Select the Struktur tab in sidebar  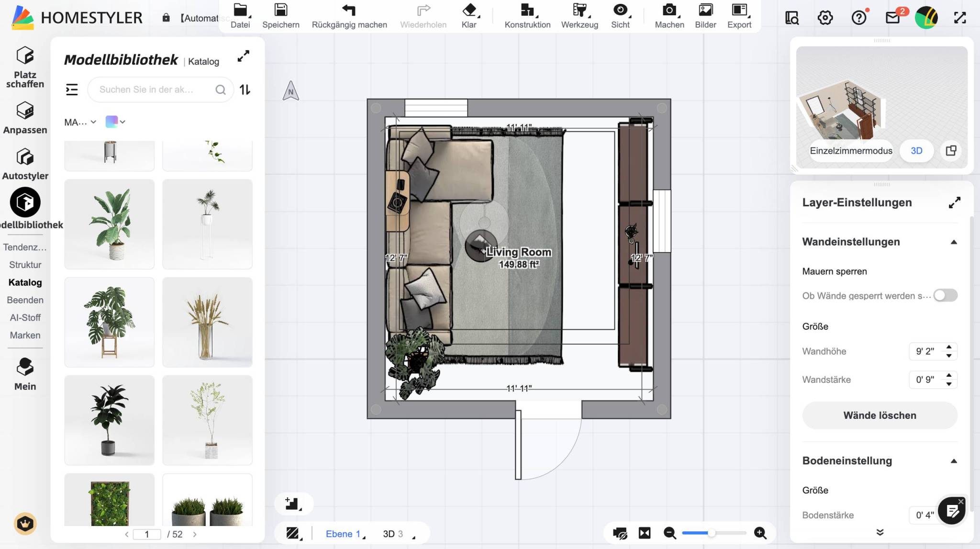tap(25, 265)
